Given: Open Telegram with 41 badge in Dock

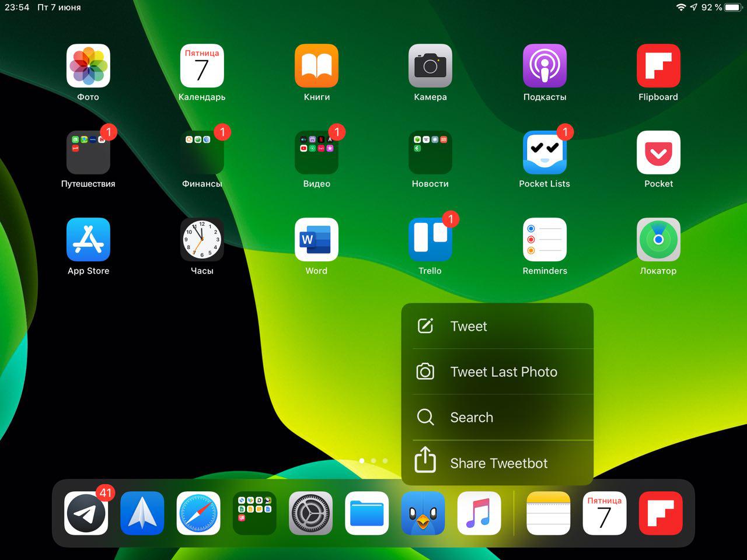Looking at the screenshot, I should coord(86,513).
